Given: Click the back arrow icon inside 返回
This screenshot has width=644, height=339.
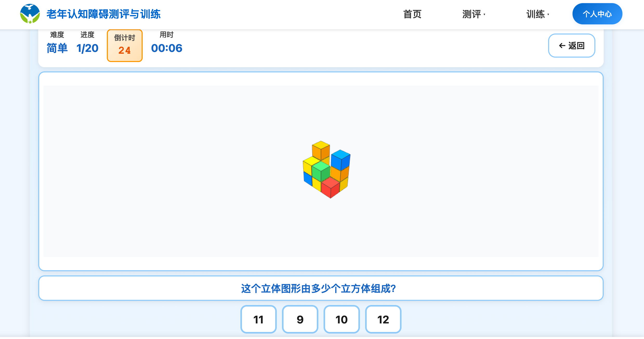Looking at the screenshot, I should [562, 46].
